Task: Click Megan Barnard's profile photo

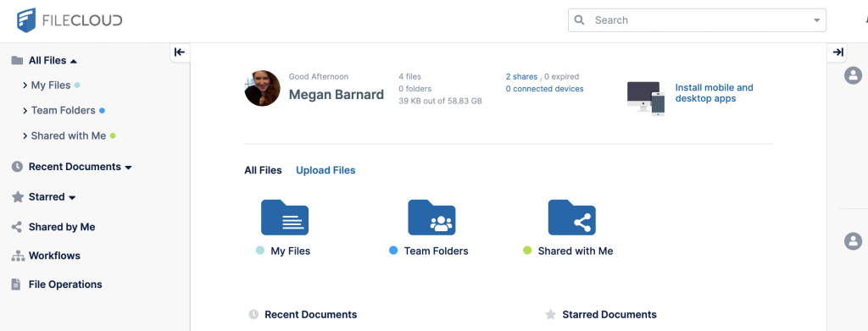Action: pyautogui.click(x=263, y=88)
